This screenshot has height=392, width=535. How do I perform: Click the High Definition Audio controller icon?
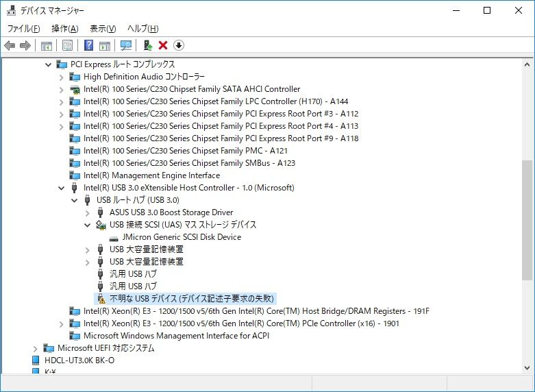point(75,77)
